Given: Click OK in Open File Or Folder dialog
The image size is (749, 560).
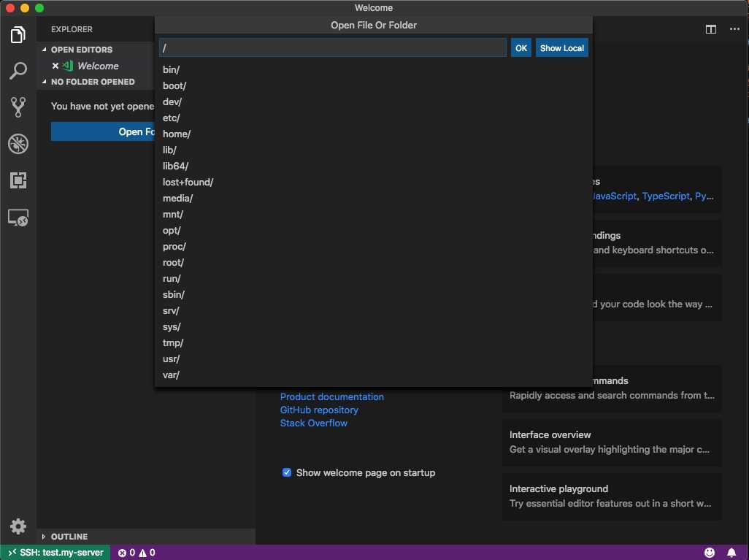Looking at the screenshot, I should (x=521, y=47).
